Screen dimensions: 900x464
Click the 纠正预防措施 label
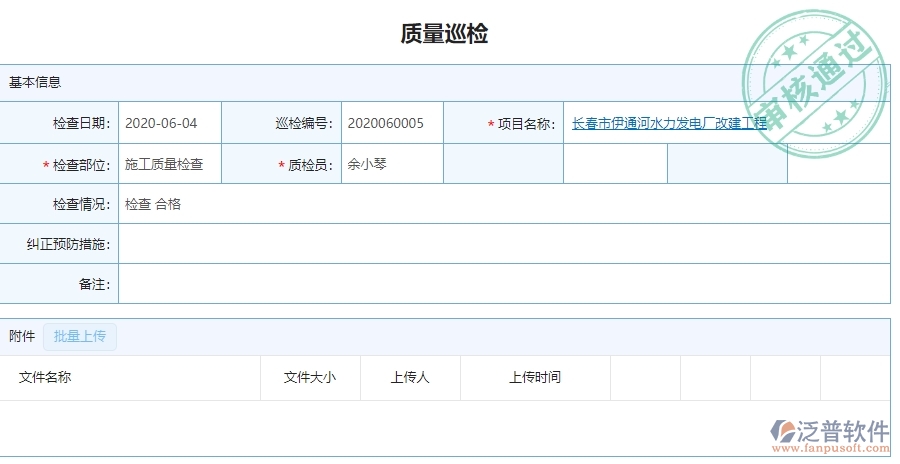pyautogui.click(x=68, y=245)
